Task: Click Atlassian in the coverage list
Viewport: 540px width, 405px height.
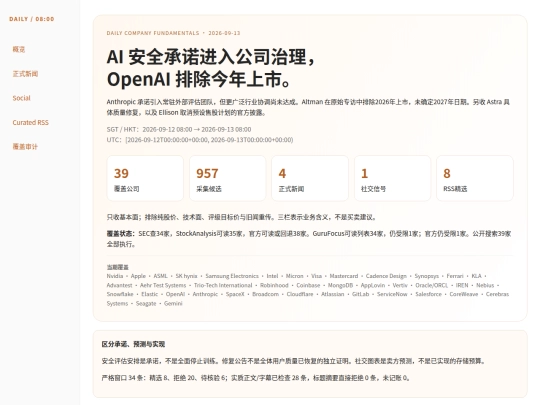Action: pyautogui.click(x=332, y=294)
